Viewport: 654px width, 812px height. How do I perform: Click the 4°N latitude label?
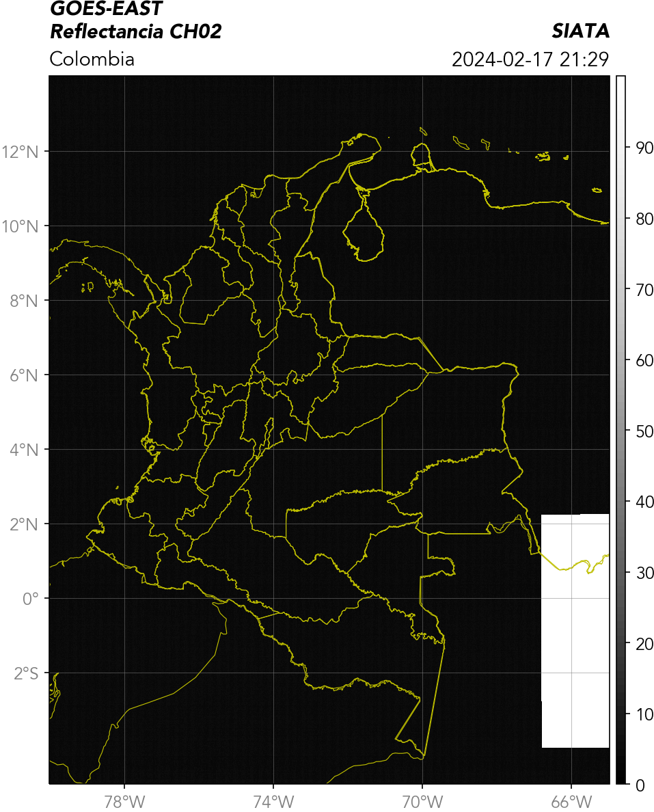click(x=25, y=450)
